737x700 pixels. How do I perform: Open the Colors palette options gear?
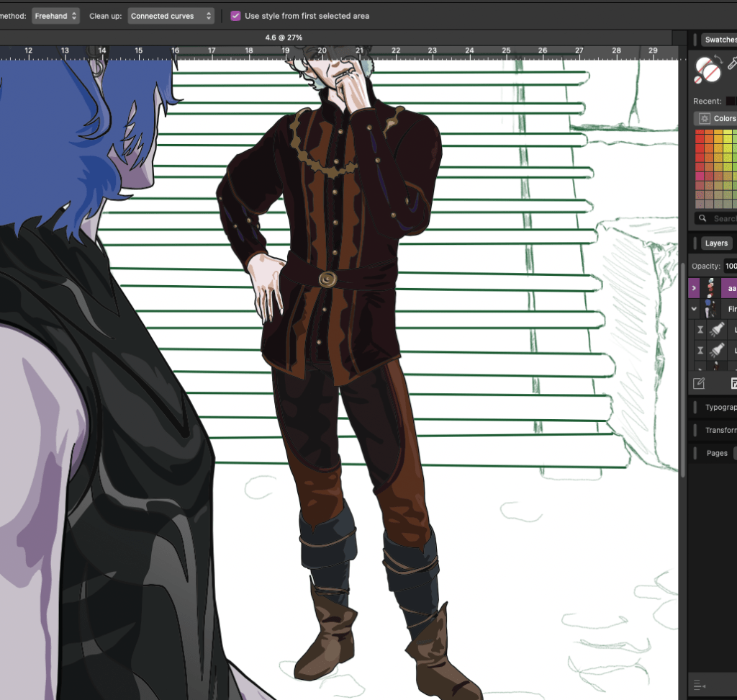tap(702, 119)
